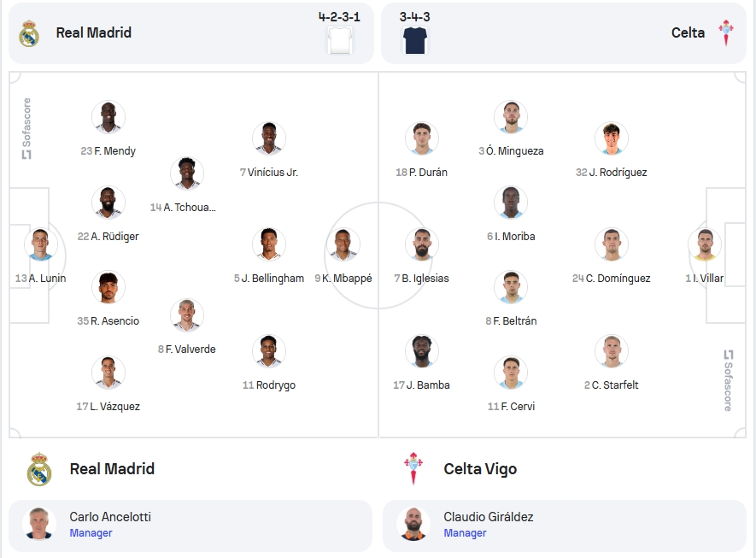The image size is (756, 558).
Task: Click J. Bellingham's player photo
Action: click(x=269, y=244)
